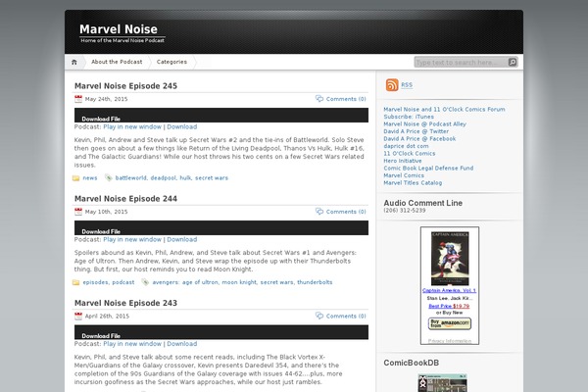Open the episodes category link

(x=95, y=282)
